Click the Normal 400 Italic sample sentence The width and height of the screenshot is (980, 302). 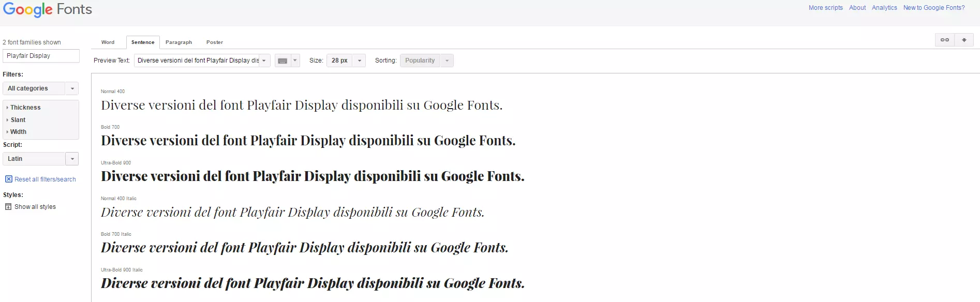(x=293, y=212)
